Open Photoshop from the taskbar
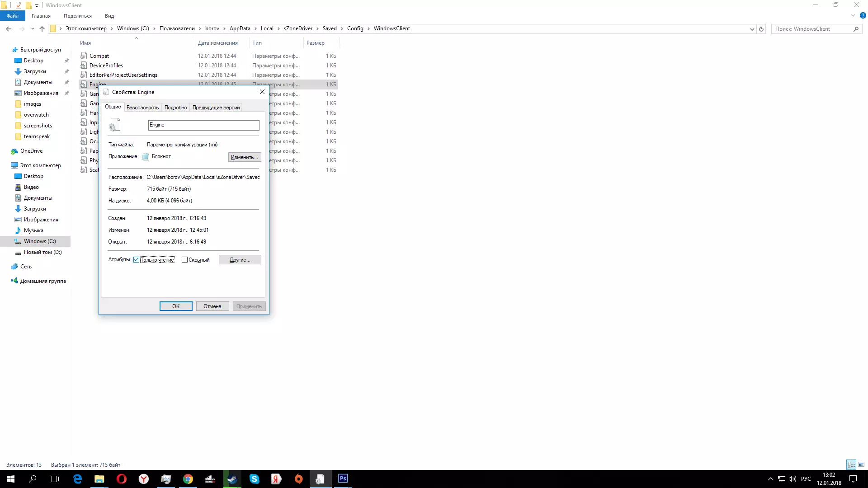 tap(343, 479)
